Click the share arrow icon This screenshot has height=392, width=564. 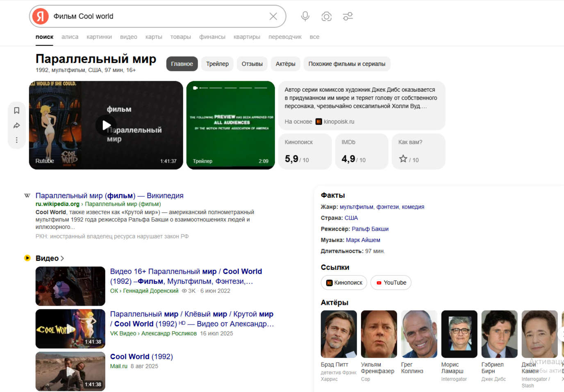[x=17, y=125]
